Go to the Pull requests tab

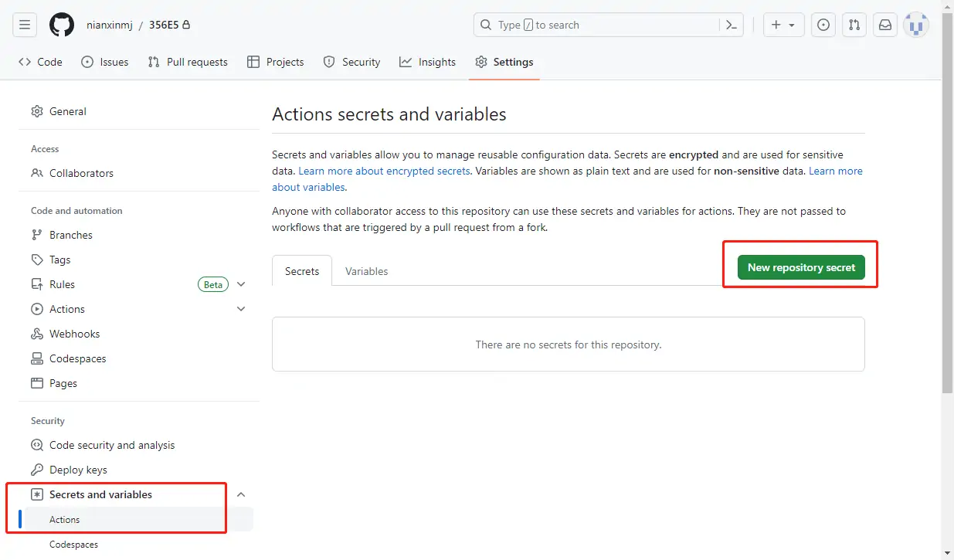coord(188,62)
